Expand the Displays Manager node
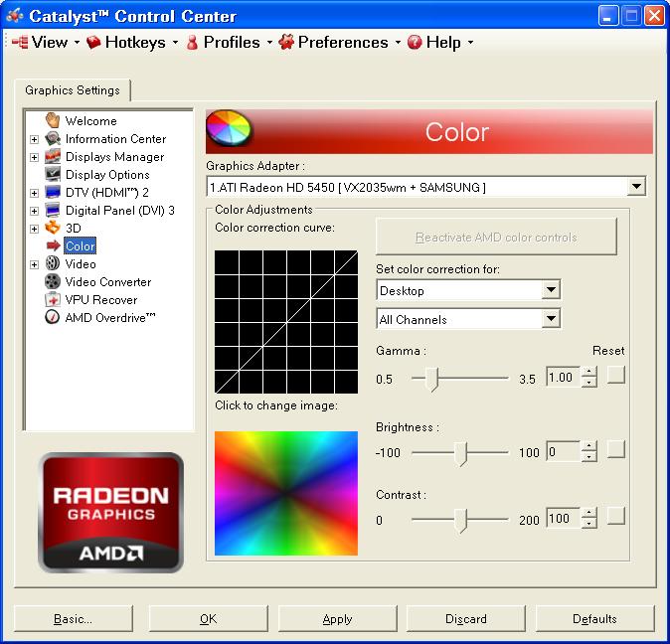This screenshot has width=670, height=644. [x=35, y=157]
